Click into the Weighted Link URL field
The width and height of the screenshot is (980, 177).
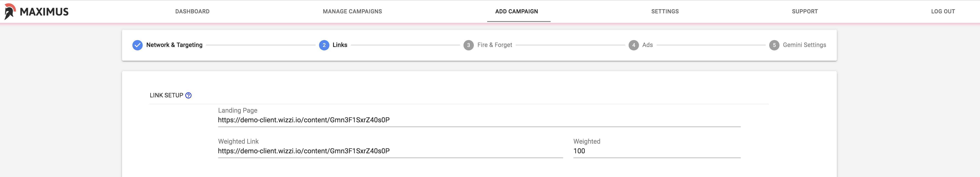[390, 151]
